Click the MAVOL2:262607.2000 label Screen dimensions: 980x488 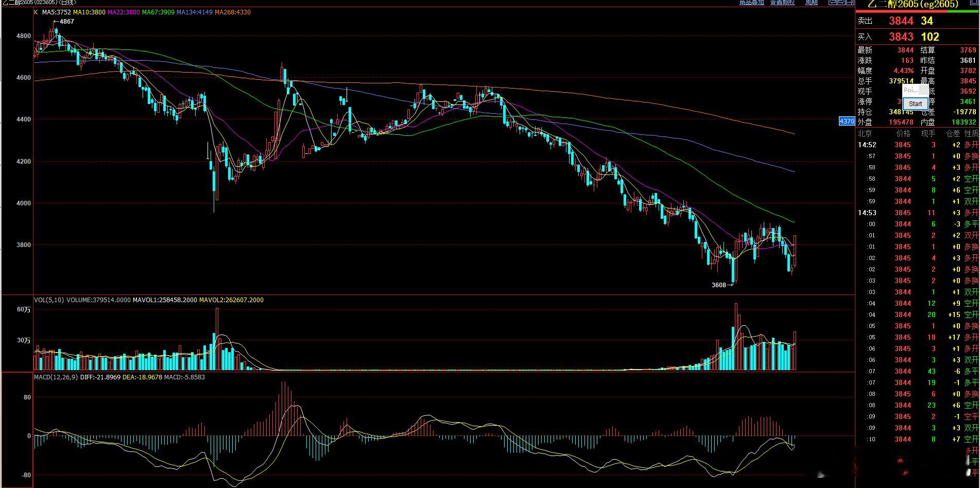[x=231, y=300]
